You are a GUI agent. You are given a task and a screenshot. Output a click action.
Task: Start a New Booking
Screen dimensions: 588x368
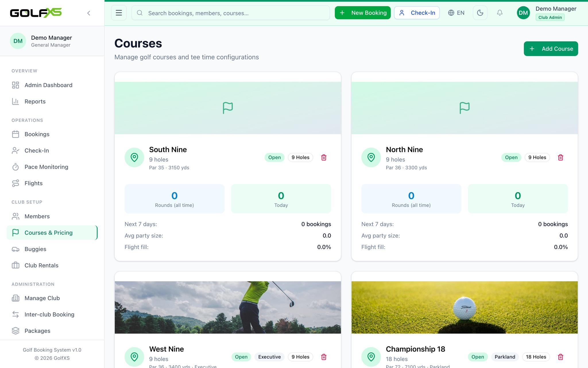[363, 13]
